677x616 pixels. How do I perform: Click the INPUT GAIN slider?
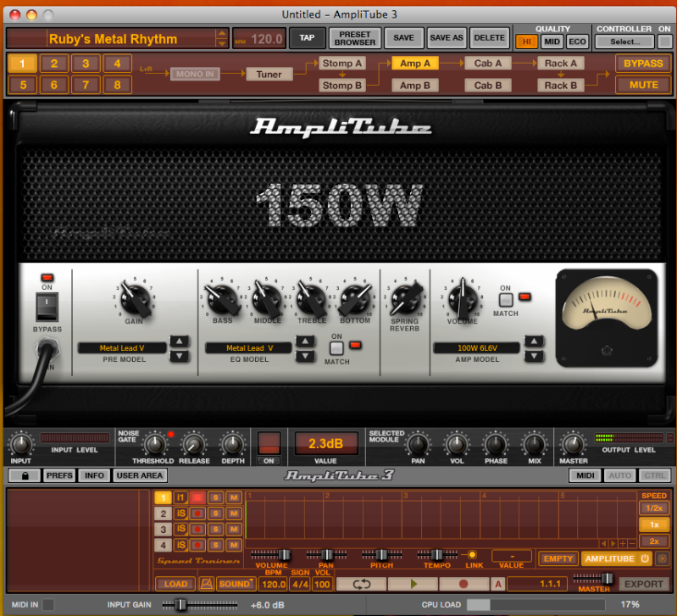click(x=200, y=604)
